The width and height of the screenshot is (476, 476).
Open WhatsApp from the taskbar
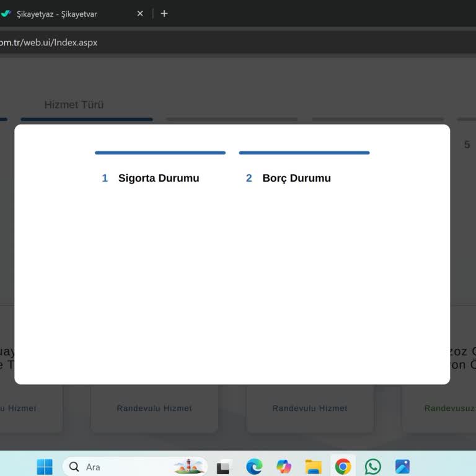click(372, 467)
